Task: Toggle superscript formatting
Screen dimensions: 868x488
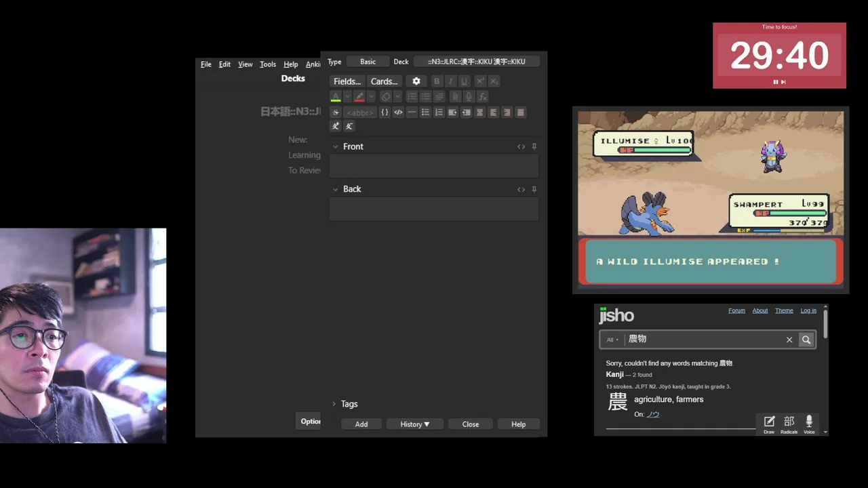Action: pyautogui.click(x=480, y=81)
